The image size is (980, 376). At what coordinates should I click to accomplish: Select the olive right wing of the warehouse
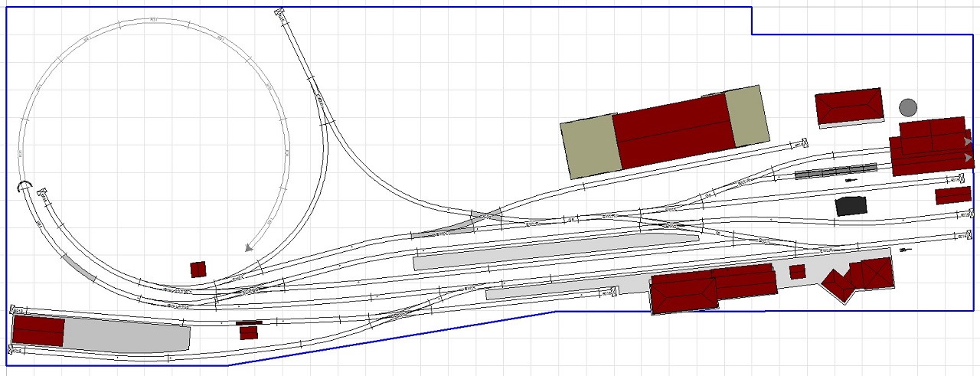[746, 115]
